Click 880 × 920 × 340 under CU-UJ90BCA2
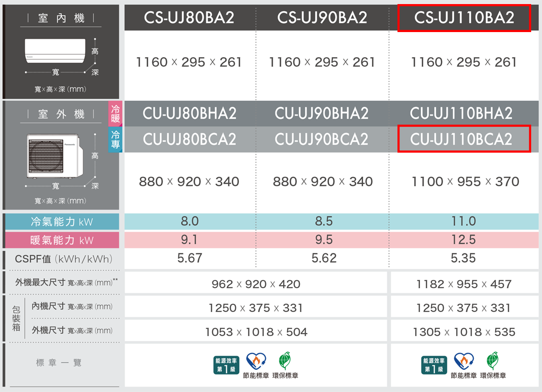The image size is (542, 392). click(x=322, y=182)
